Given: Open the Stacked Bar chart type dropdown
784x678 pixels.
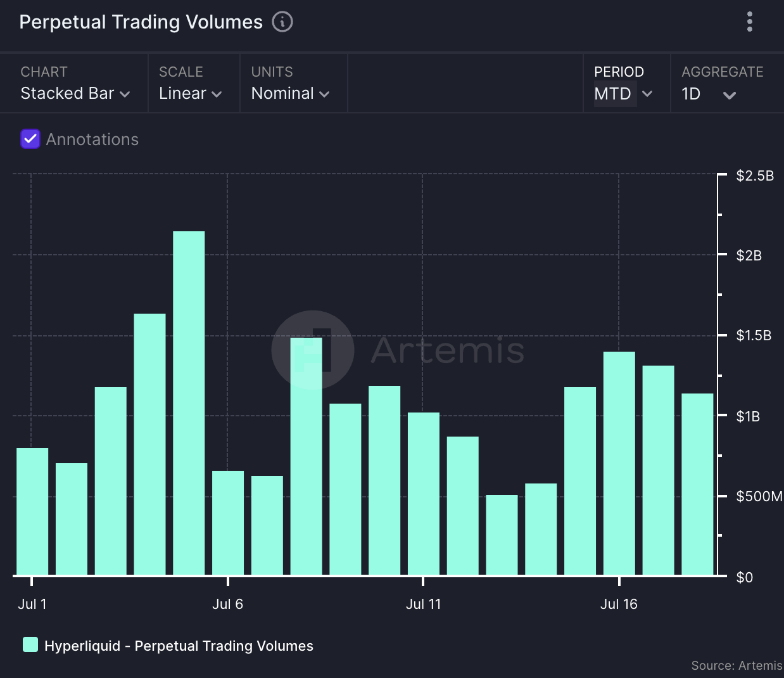Looking at the screenshot, I should coord(75,93).
